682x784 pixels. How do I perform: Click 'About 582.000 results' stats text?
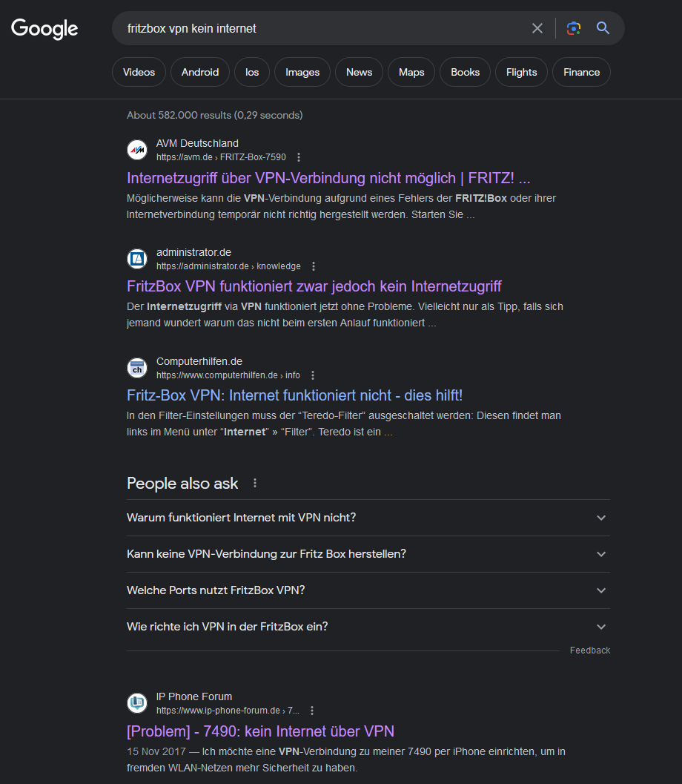point(214,115)
